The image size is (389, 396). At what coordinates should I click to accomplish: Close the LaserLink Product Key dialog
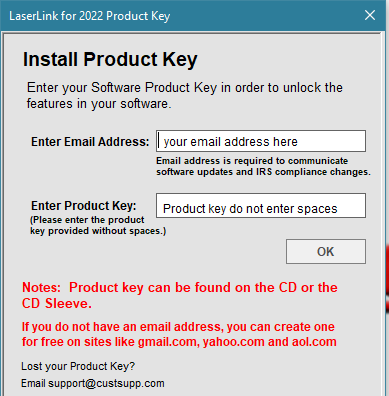[370, 15]
